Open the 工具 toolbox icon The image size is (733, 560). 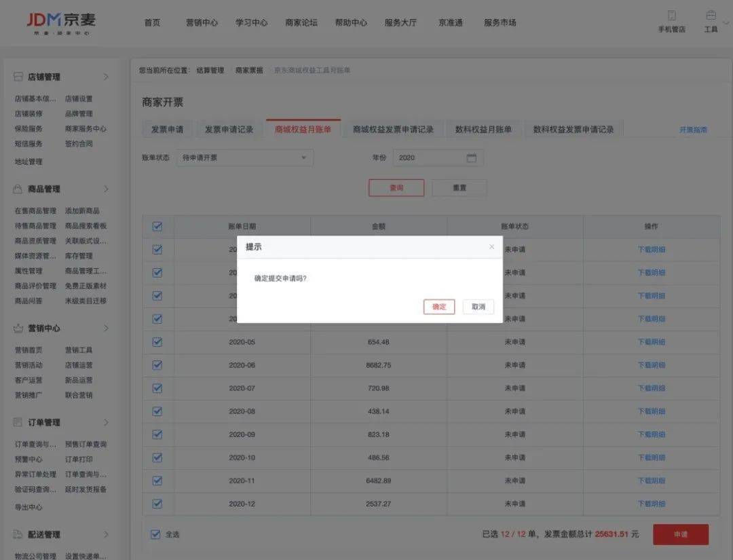(x=711, y=16)
